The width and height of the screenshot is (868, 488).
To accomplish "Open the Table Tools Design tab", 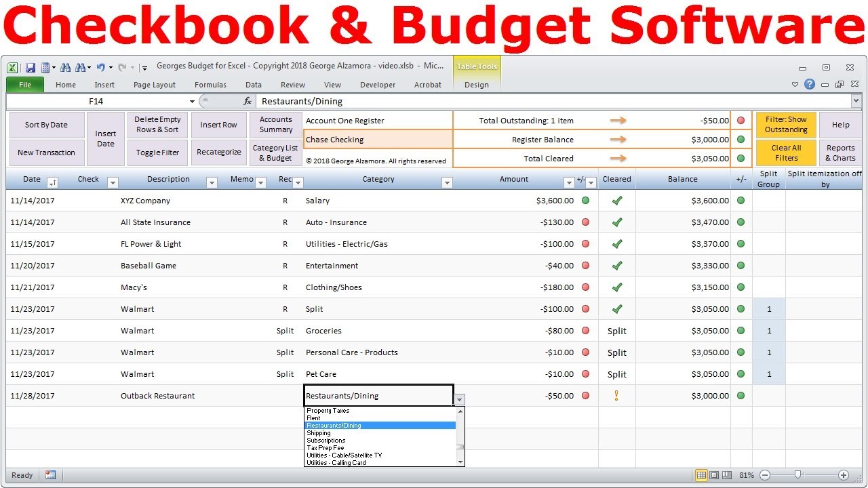I will click(x=477, y=85).
